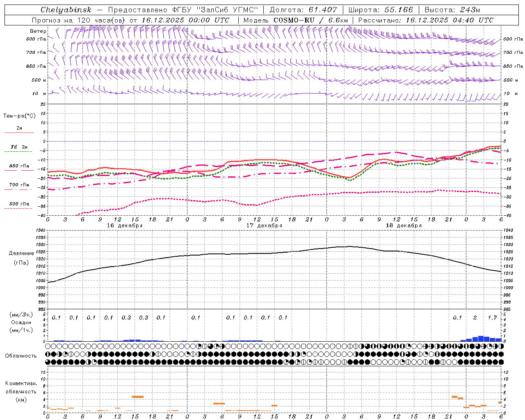This screenshot has width=525, height=420.
Task: Click the Давление chart label
Action: (x=21, y=253)
